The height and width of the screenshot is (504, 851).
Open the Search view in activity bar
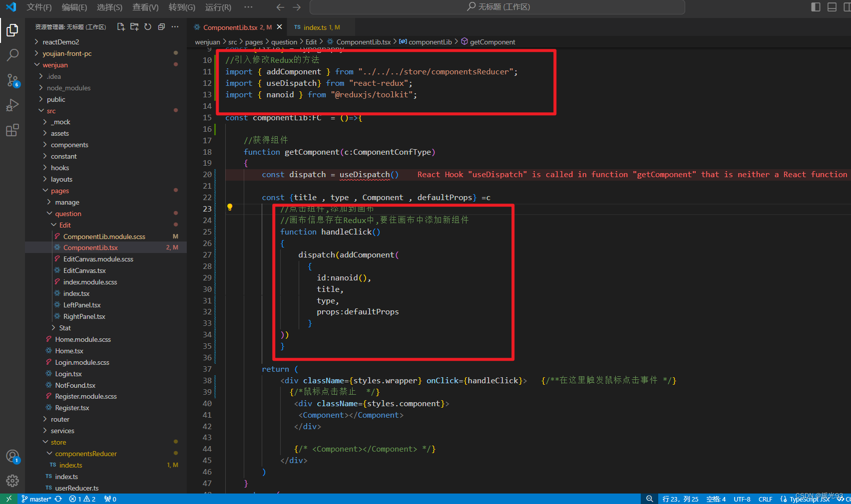12,55
